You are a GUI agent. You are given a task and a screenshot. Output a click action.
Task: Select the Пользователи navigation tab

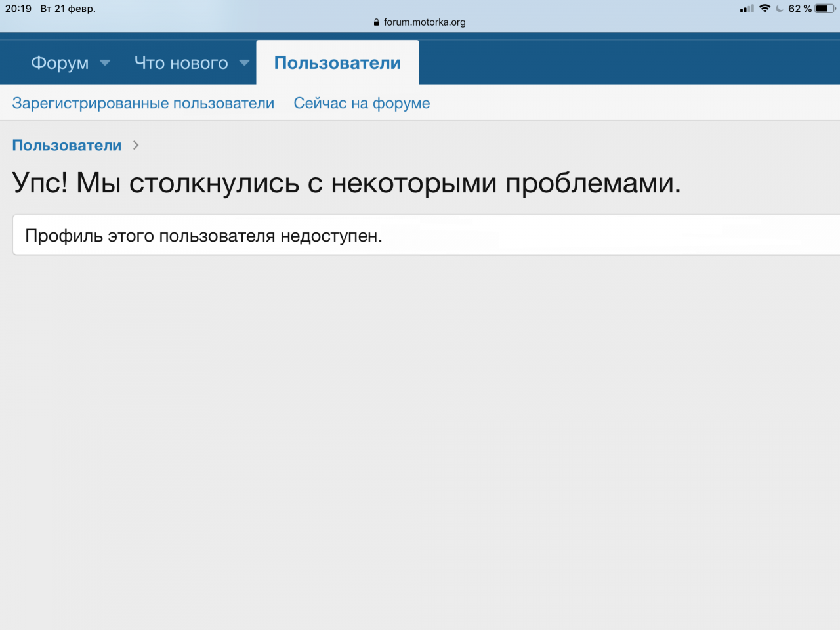coord(337,63)
